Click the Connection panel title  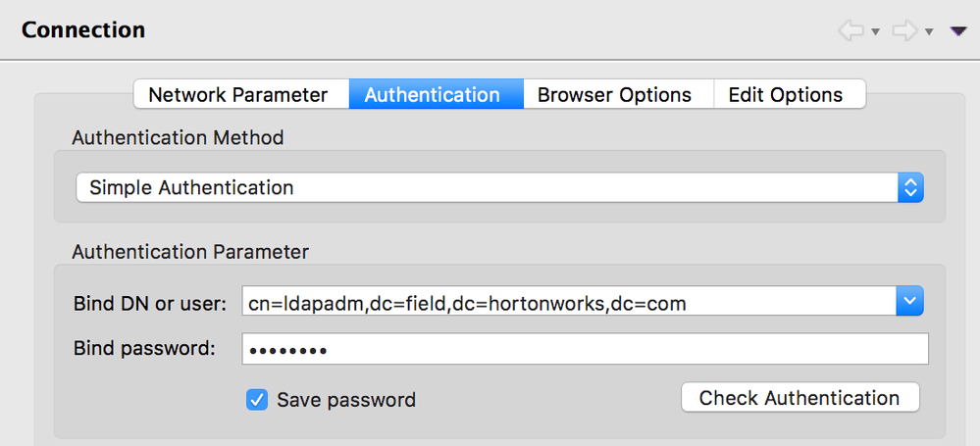point(83,30)
